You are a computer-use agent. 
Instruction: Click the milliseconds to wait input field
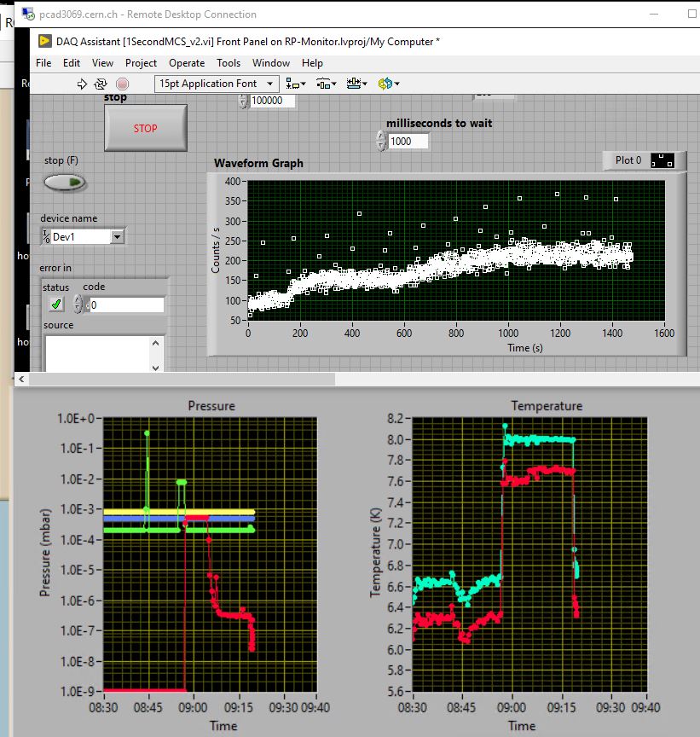pos(408,142)
